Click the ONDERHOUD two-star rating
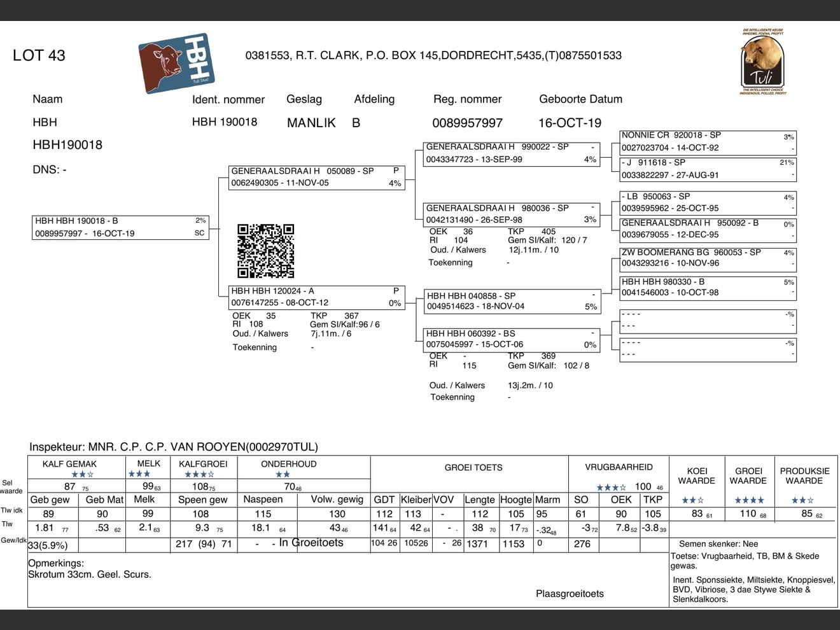Image resolution: width=840 pixels, height=630 pixels. (x=283, y=475)
